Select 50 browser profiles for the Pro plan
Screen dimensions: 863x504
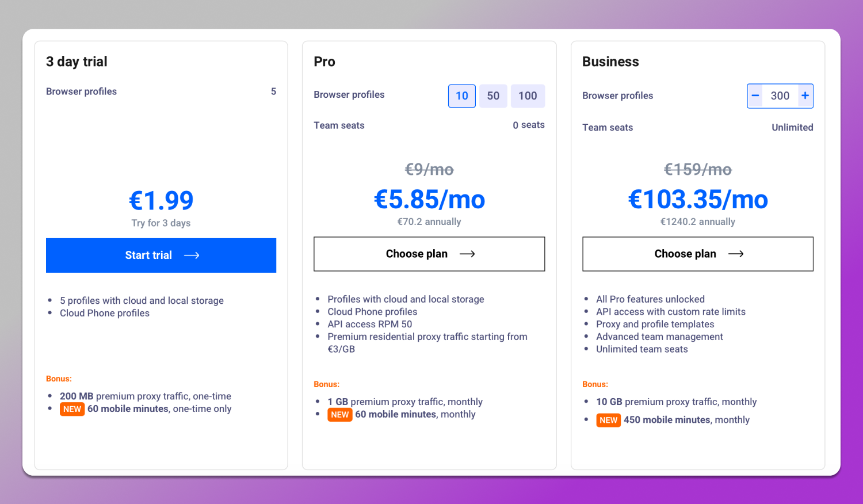493,96
